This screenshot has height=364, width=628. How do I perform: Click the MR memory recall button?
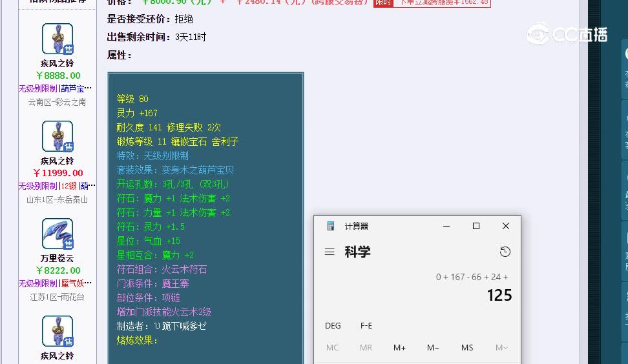point(366,348)
